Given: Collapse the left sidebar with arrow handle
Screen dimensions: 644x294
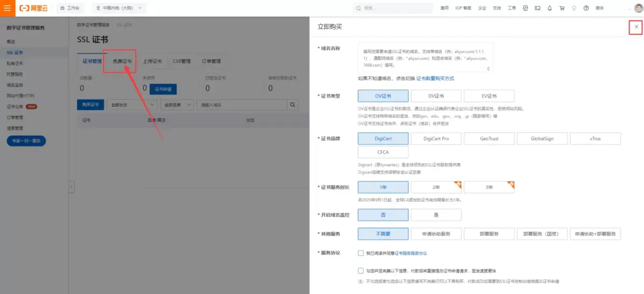Looking at the screenshot, I should (x=71, y=186).
